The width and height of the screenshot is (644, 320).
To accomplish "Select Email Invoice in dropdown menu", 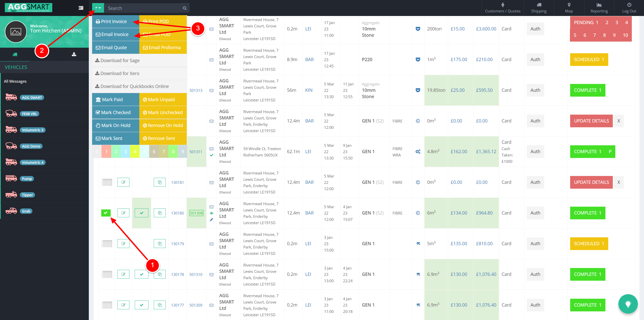I will coord(116,34).
